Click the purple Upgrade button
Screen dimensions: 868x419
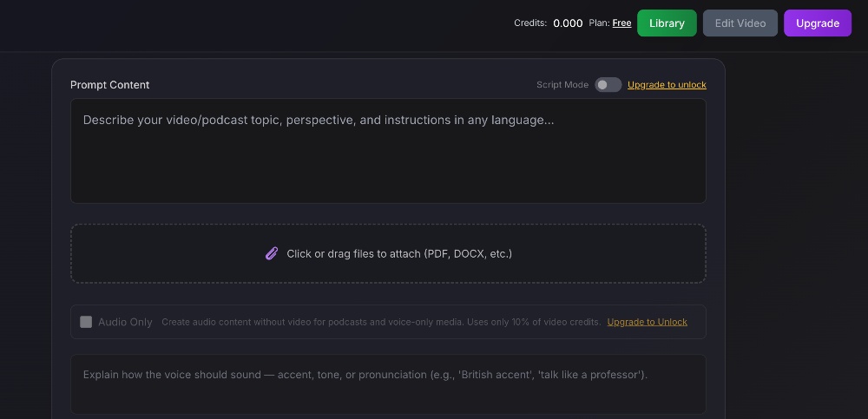pyautogui.click(x=817, y=23)
